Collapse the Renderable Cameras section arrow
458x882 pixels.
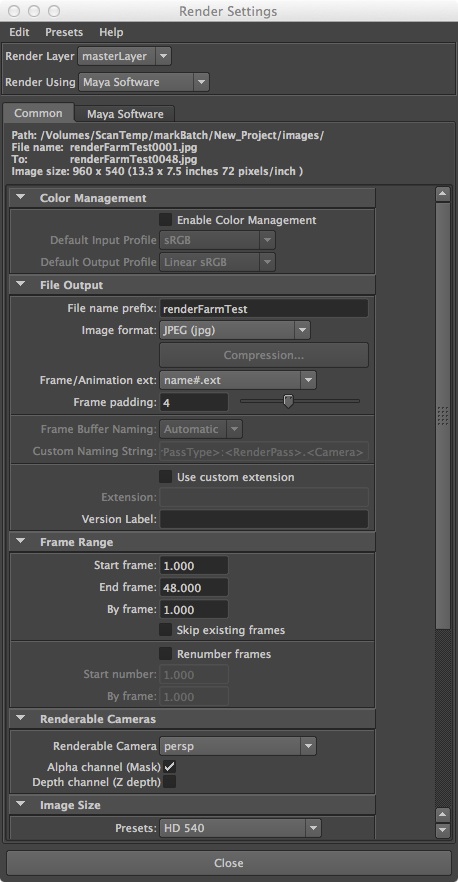click(x=21, y=718)
